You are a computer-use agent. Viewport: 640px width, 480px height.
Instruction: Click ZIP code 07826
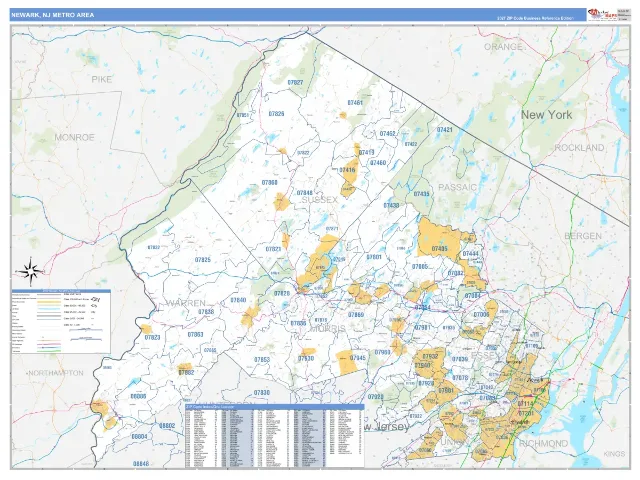click(x=276, y=114)
